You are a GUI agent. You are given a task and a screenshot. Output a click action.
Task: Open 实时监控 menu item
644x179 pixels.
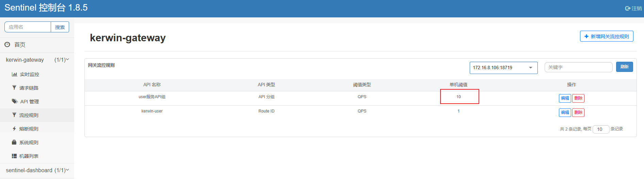point(29,74)
